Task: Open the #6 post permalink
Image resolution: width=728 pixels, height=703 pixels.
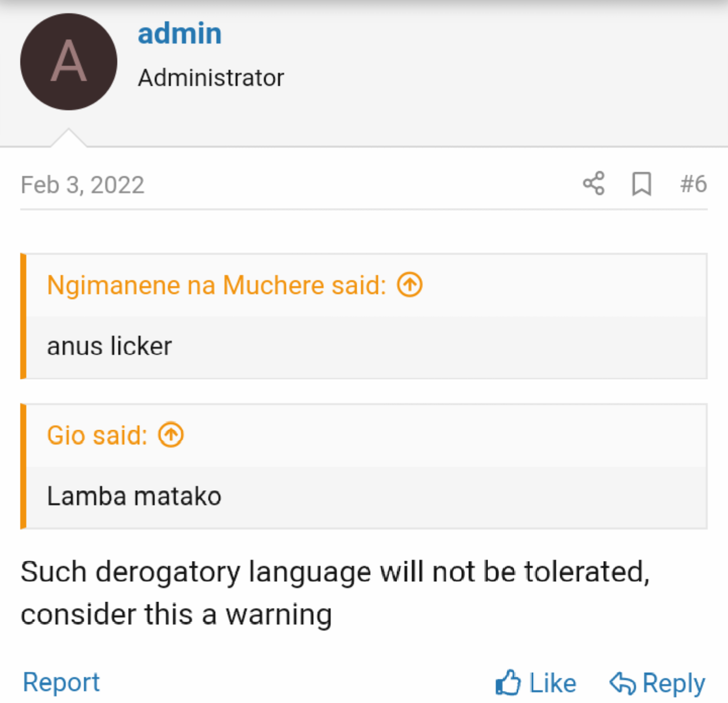Action: pos(693,184)
